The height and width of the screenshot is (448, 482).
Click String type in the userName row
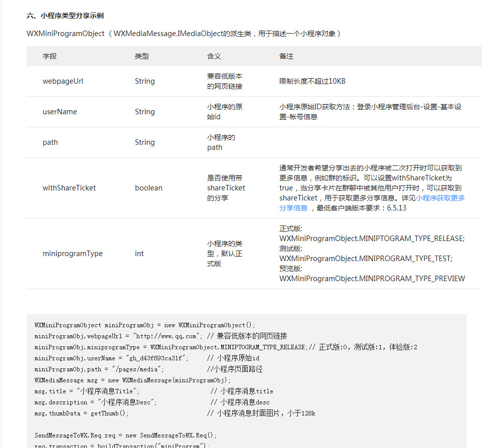tap(145, 111)
